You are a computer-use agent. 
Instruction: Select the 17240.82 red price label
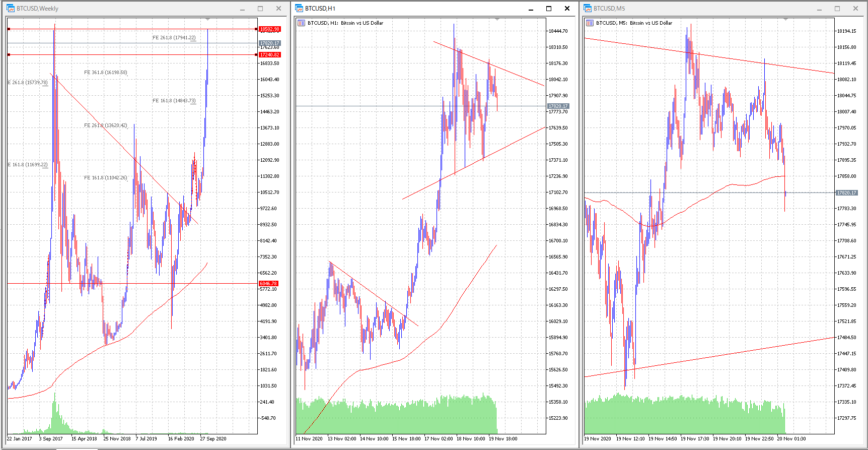269,55
